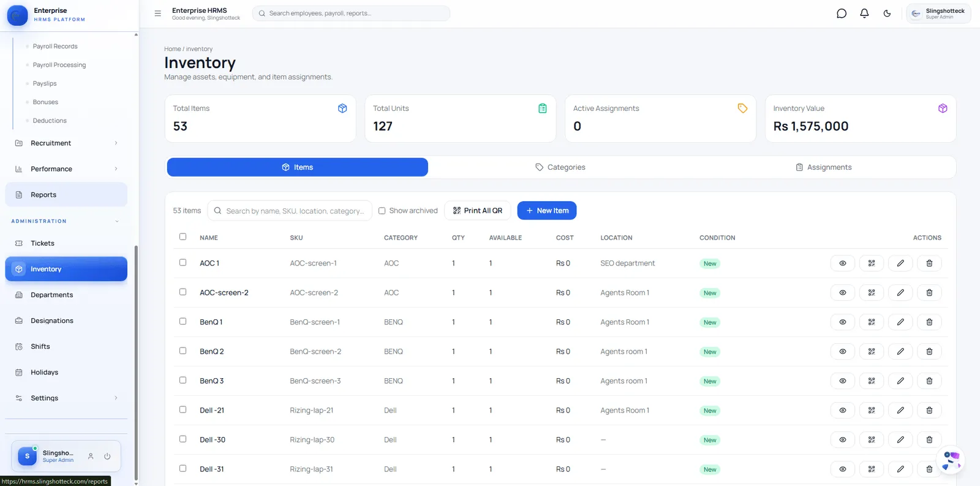Viewport: 980px width, 486px height.
Task: Click the Inventory Value card
Action: pos(861,119)
